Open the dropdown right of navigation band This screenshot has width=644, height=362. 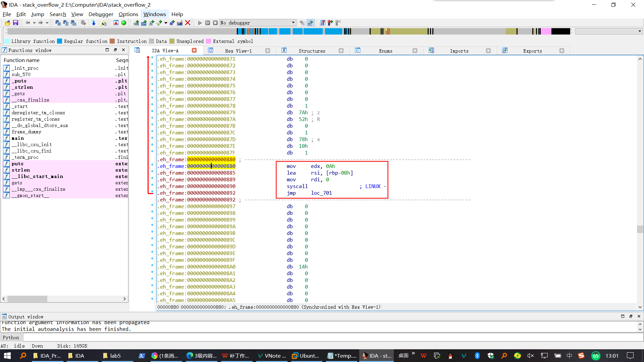[640, 31]
